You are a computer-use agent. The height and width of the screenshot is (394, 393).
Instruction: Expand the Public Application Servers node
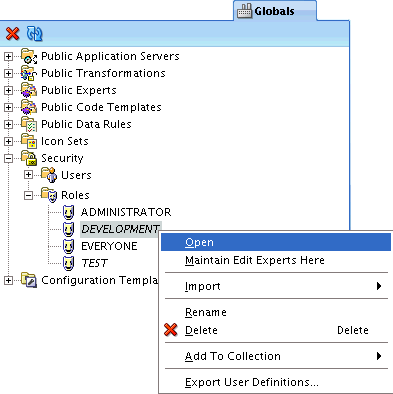[x=8, y=56]
